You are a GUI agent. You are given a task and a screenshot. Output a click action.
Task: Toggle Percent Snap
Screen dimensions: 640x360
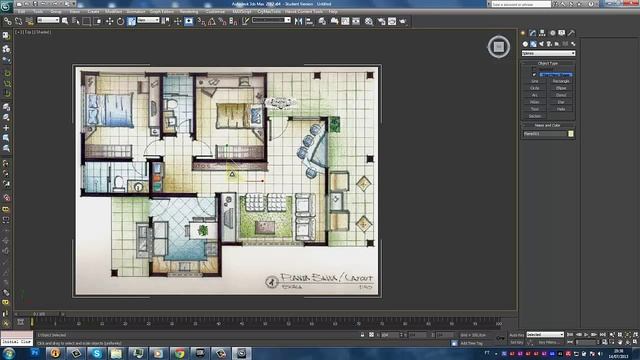[x=222, y=21]
